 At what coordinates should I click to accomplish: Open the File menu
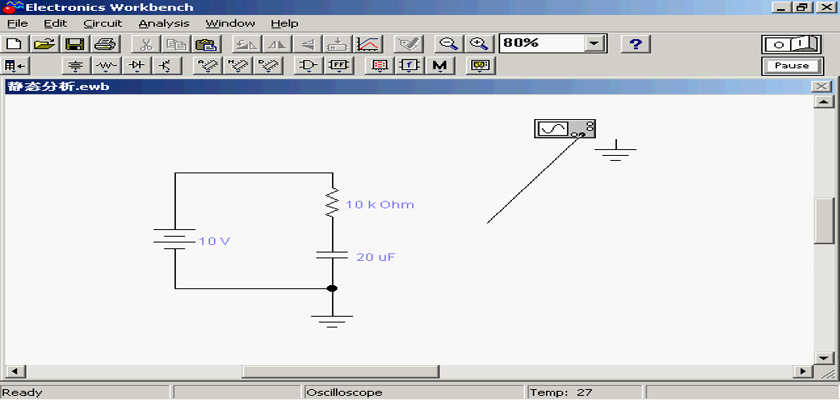18,24
